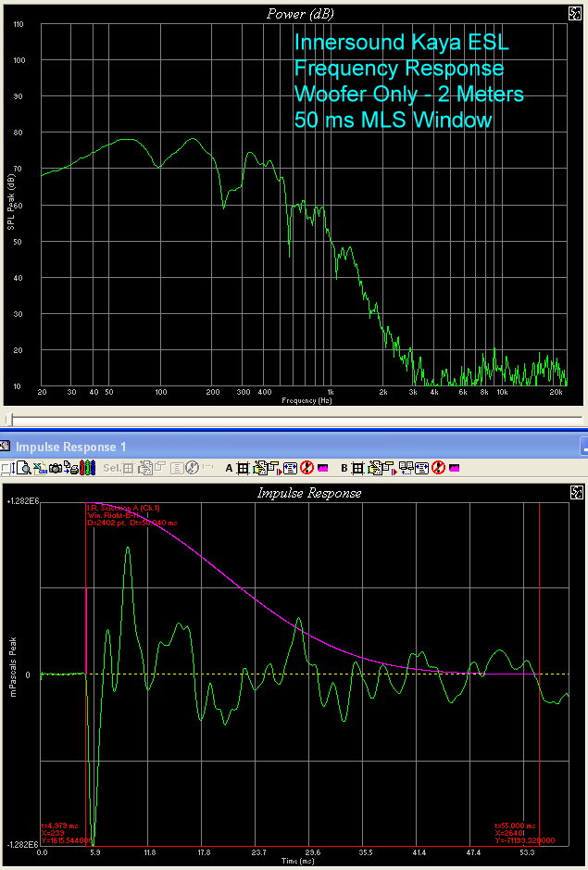Click the '53.3' time axis tick label
Image resolution: width=588 pixels, height=870 pixels.
(x=528, y=852)
